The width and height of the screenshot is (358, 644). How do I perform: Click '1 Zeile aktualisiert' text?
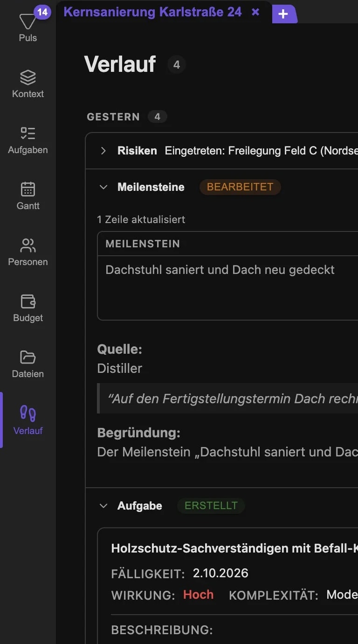[x=141, y=219]
